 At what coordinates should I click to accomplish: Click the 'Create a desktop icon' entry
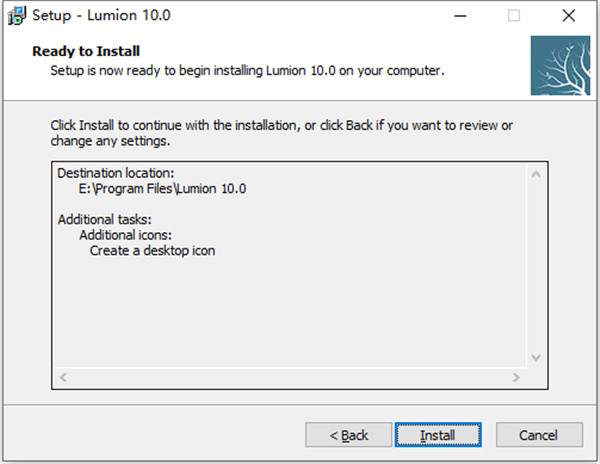[x=152, y=250]
